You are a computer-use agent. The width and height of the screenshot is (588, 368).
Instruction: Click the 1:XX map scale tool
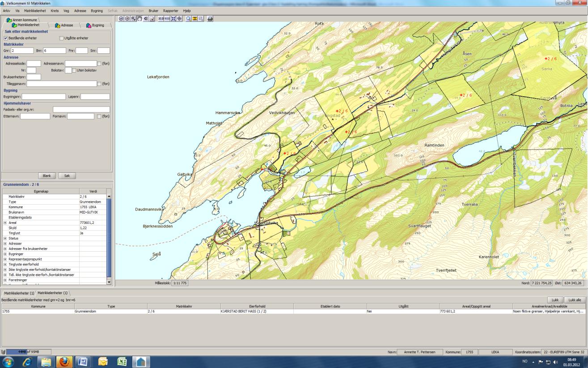pyautogui.click(x=167, y=19)
